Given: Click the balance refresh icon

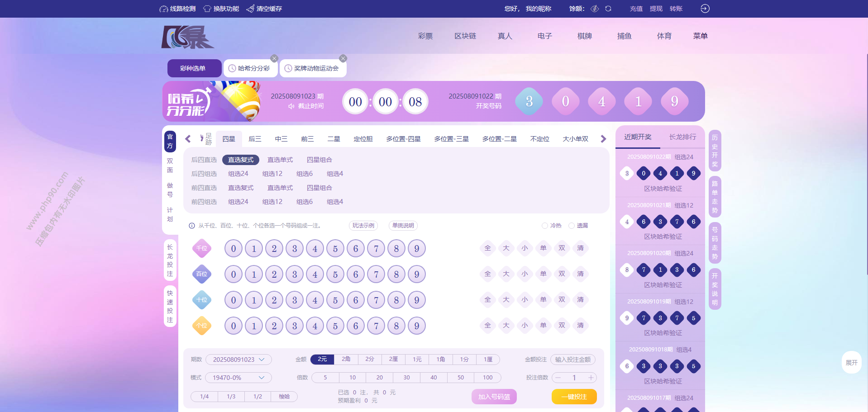Looking at the screenshot, I should coord(608,9).
